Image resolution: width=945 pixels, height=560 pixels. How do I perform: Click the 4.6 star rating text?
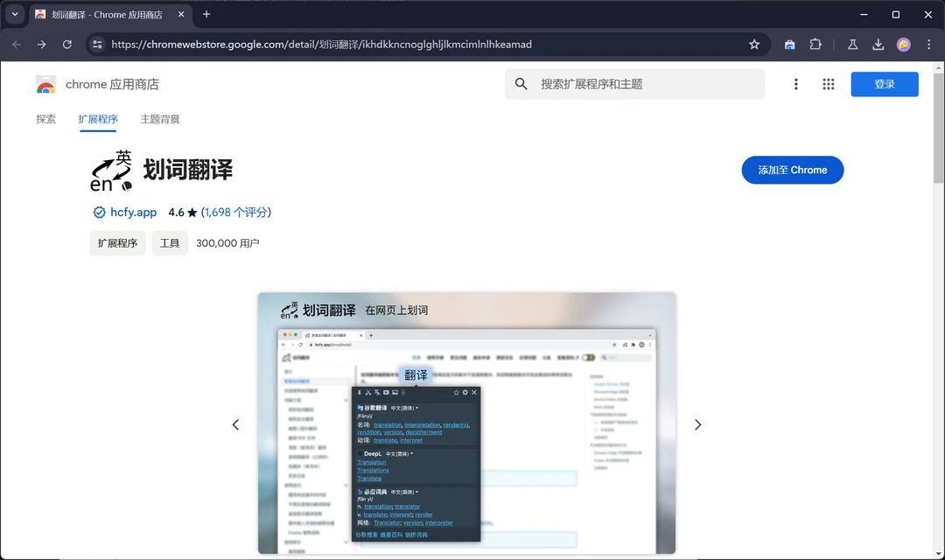coord(183,212)
